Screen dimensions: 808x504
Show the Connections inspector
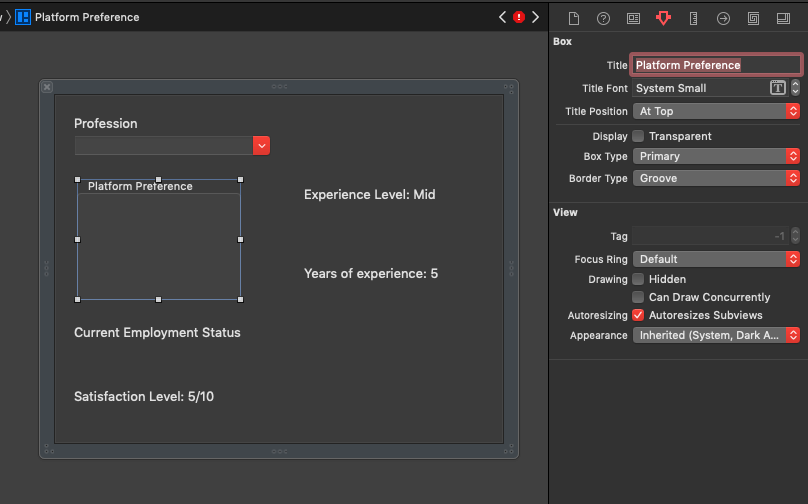pyautogui.click(x=723, y=18)
